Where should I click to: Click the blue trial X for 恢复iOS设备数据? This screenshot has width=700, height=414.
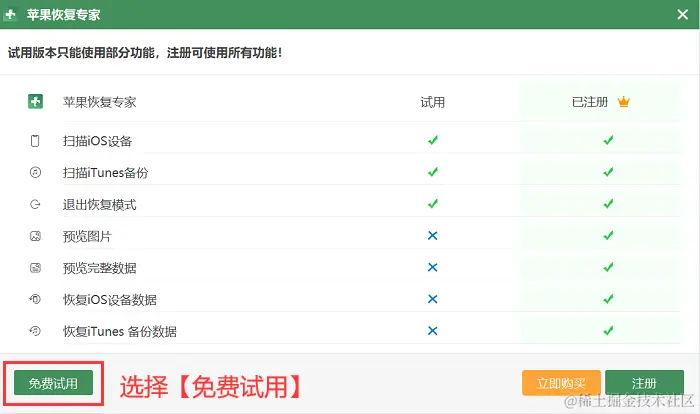(433, 299)
